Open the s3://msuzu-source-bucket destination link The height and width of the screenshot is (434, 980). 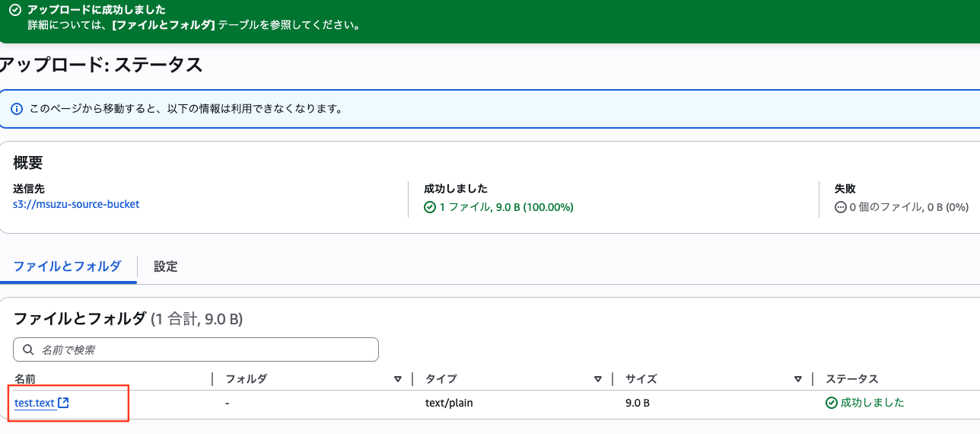[76, 204]
